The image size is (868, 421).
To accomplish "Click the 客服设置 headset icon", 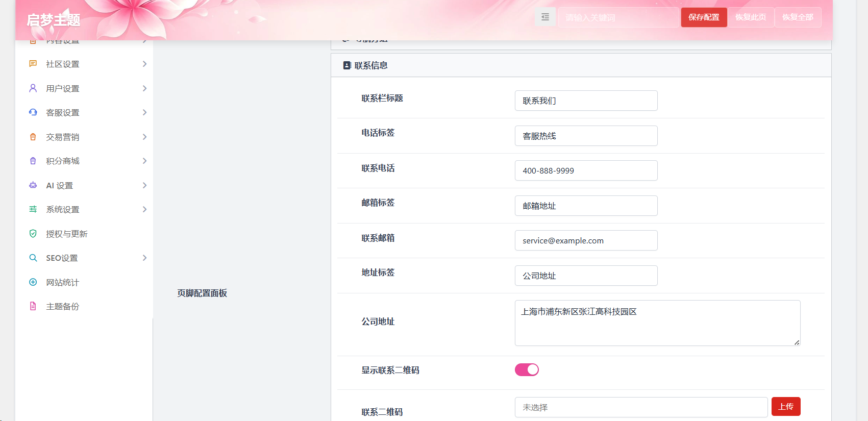I will (33, 112).
